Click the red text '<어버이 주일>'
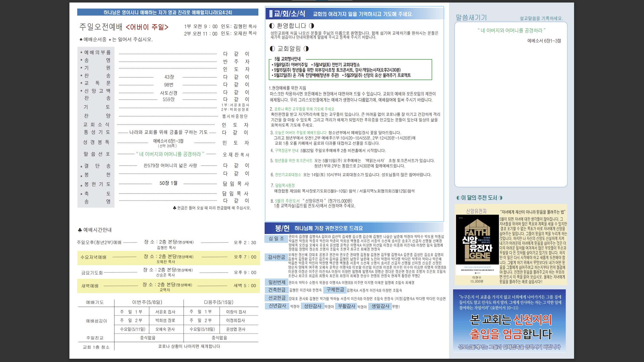The height and width of the screenshot is (362, 644). pos(147,27)
